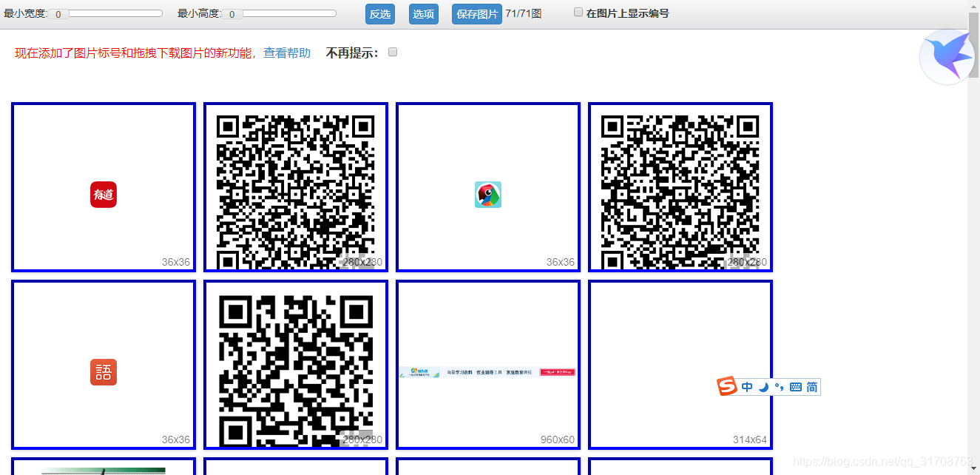Click the blue bird floating icon
Screen dimensions: 980x475
click(947, 56)
